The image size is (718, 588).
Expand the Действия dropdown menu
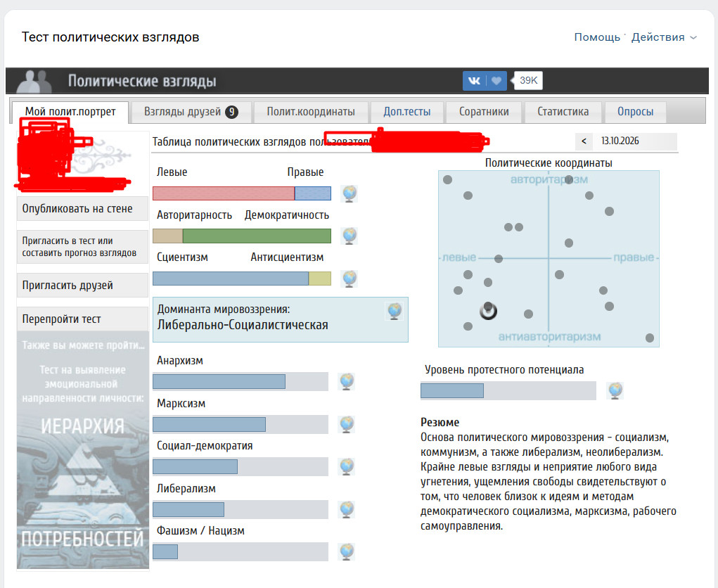pyautogui.click(x=664, y=37)
